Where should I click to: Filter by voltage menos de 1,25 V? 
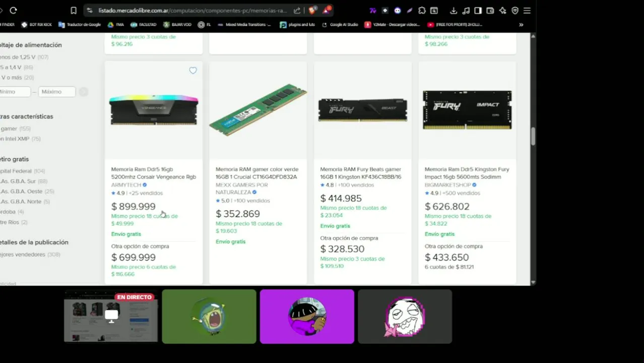(24, 57)
